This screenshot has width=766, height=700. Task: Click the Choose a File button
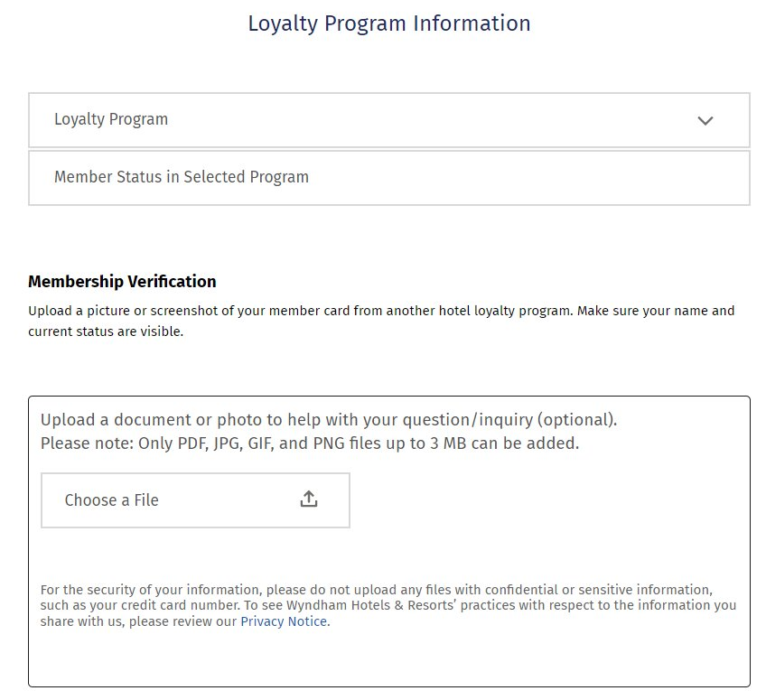[x=195, y=499]
